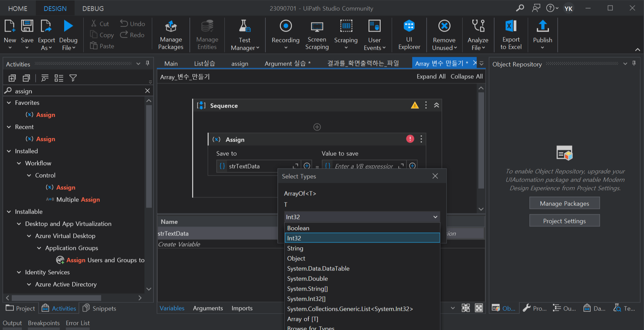Expand all activities tree icon
Viewport: 644px width, 330px height.
coord(12,78)
